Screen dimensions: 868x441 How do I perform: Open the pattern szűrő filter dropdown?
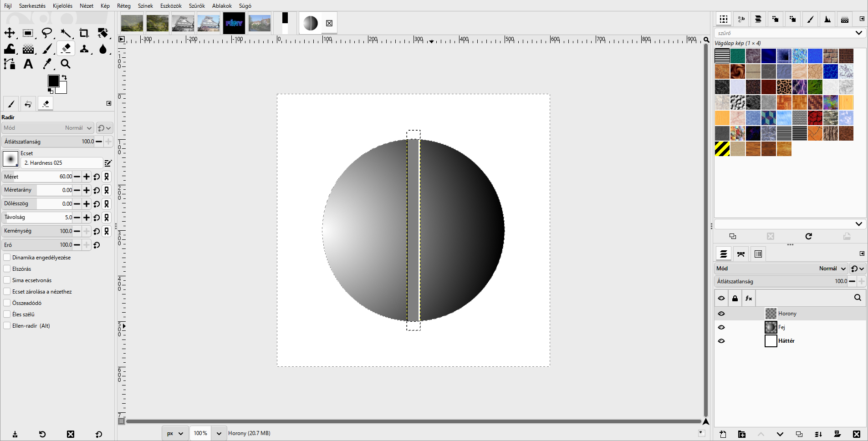click(x=858, y=33)
